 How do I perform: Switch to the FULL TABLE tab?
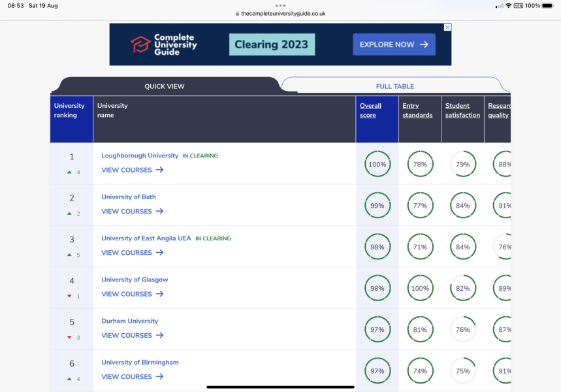(x=394, y=86)
